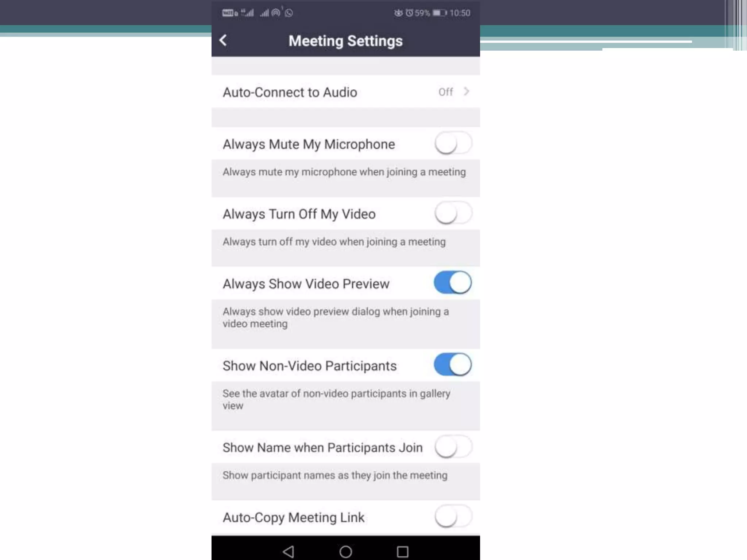Open the Off value for Auto-Connect
This screenshot has height=560, width=747.
click(445, 92)
